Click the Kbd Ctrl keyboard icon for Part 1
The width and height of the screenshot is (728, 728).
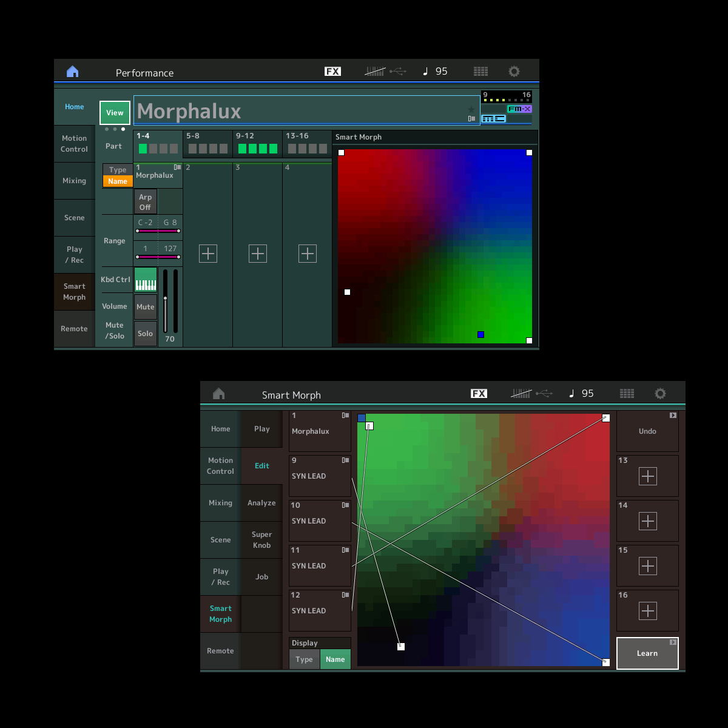click(146, 280)
